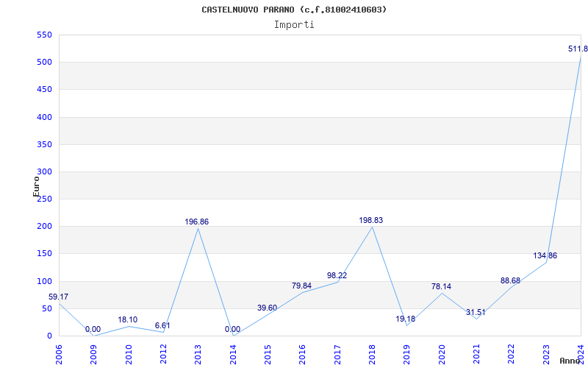Click the 2020 x-axis year label

(x=442, y=355)
